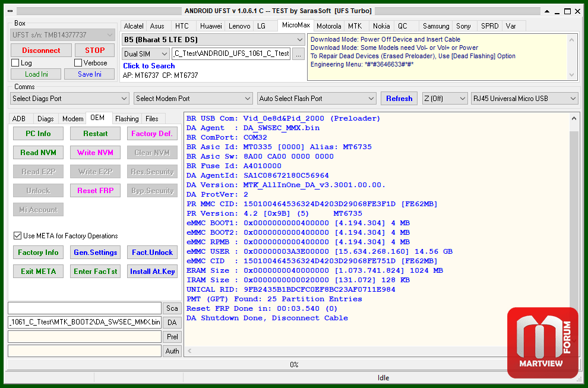Click the Refresh ports button
588x388 pixels.
pos(399,99)
